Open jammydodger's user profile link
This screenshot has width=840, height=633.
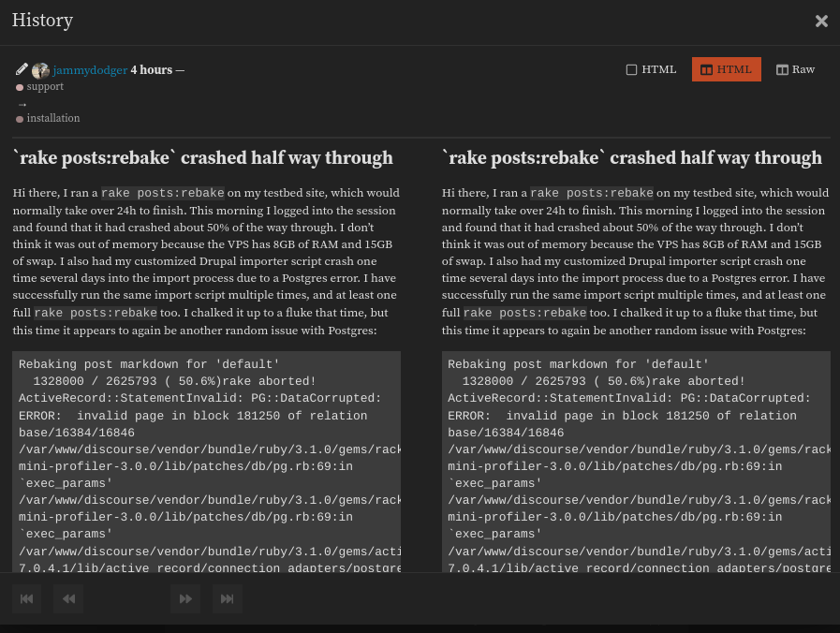coord(90,70)
